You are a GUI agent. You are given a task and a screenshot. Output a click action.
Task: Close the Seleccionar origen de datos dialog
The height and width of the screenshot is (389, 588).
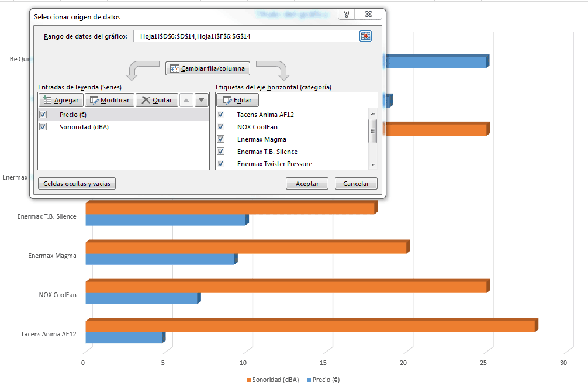click(x=368, y=14)
